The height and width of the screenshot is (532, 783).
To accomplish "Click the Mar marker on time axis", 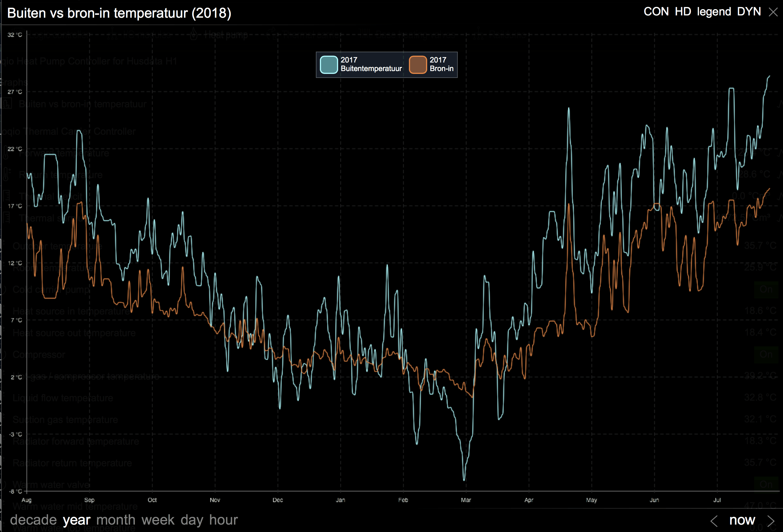I will pos(466,500).
